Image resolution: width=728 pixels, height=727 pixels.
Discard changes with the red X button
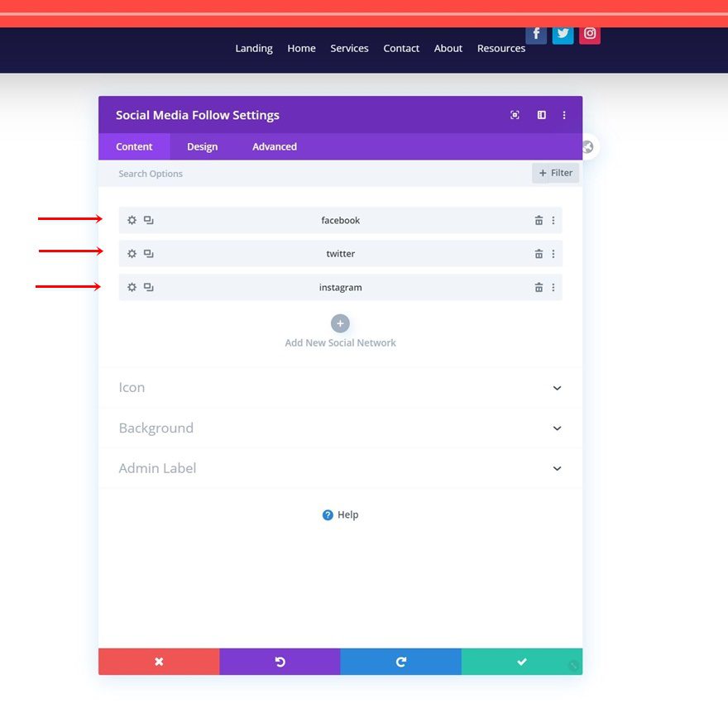[159, 662]
